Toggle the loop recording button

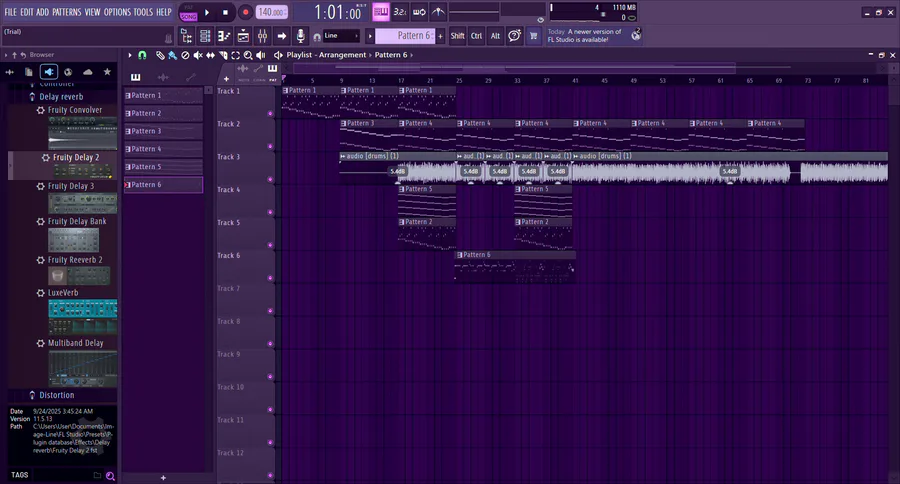420,11
